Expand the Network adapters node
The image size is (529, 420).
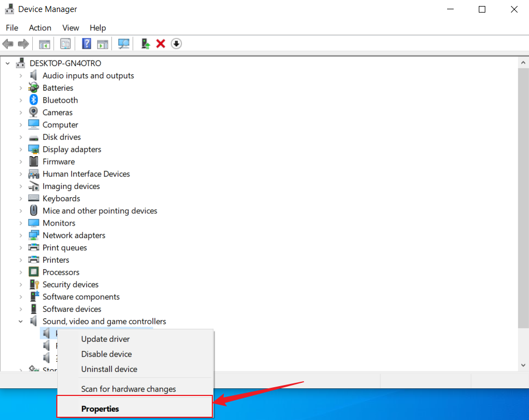(21, 235)
